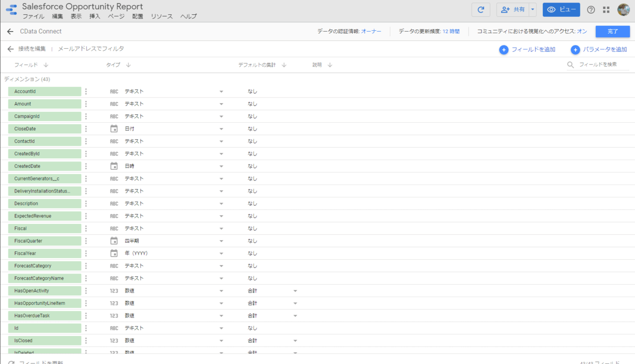Screen dimensions: 635x364
Task: Open three-dot menu for IsClosed field
Action: coord(86,341)
